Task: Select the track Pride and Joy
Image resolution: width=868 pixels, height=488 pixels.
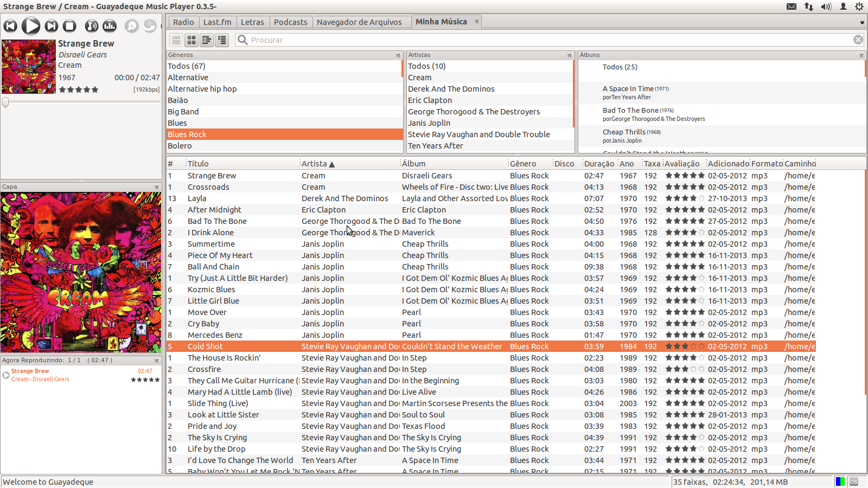Action: tap(491, 426)
